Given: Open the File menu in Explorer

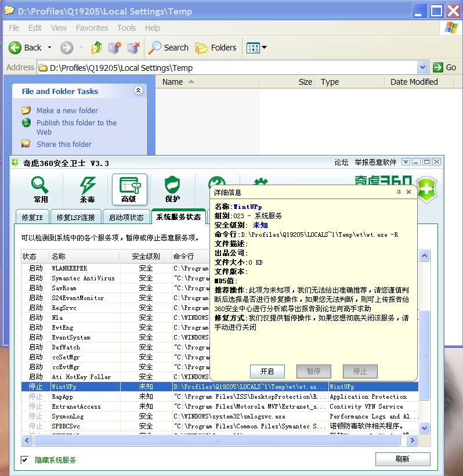Looking at the screenshot, I should point(14,28).
